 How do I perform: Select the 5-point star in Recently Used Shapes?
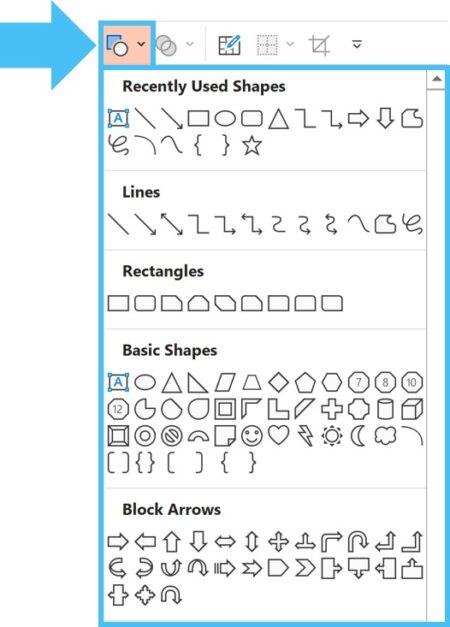[252, 145]
